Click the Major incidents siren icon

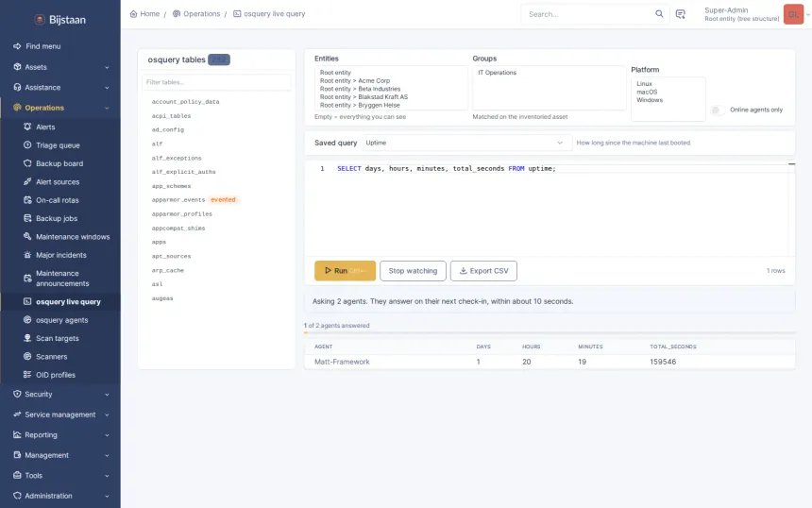(27, 255)
